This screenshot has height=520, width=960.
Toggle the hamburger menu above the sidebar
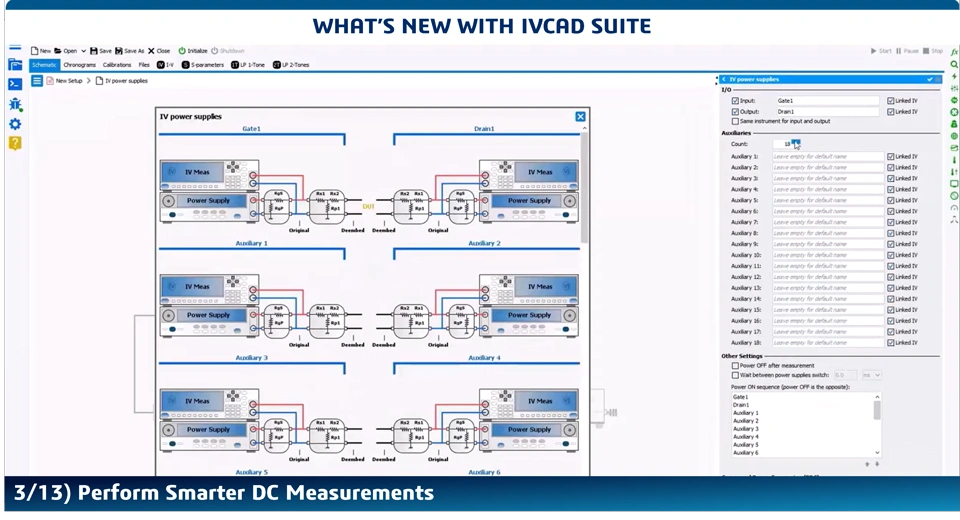point(15,48)
